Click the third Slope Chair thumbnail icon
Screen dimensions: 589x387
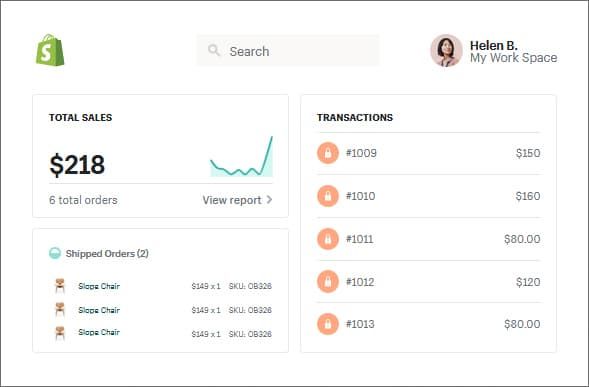(x=60, y=333)
